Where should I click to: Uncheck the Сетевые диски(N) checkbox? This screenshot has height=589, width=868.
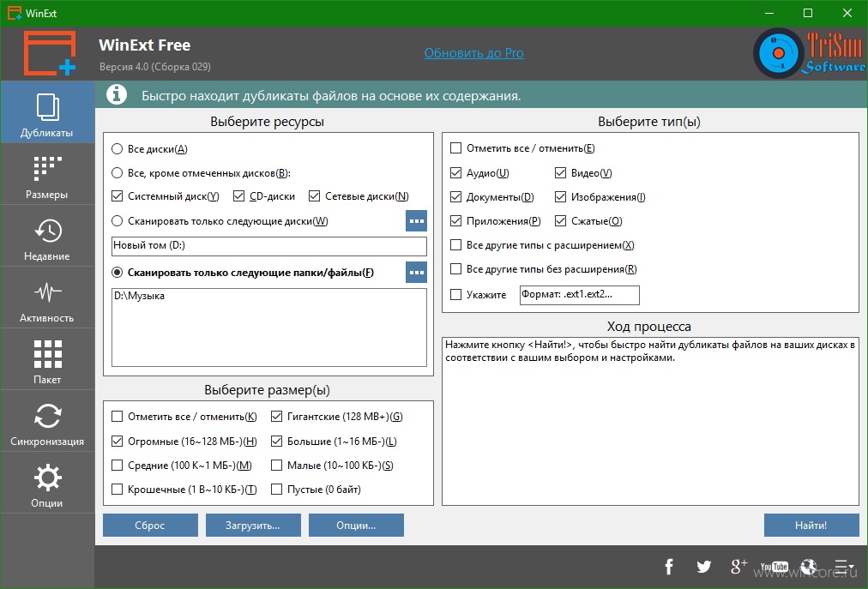[x=359, y=196]
